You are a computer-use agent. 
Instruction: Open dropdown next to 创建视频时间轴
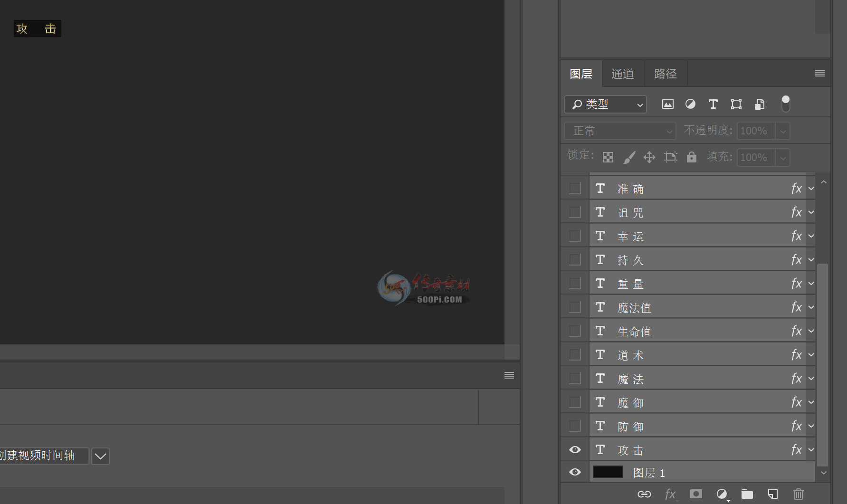click(100, 456)
